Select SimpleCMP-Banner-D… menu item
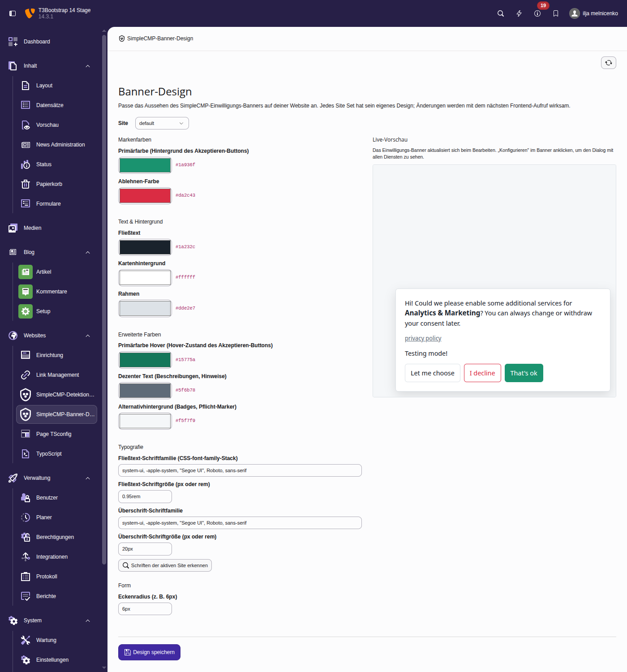The height and width of the screenshot is (672, 627). click(x=56, y=414)
